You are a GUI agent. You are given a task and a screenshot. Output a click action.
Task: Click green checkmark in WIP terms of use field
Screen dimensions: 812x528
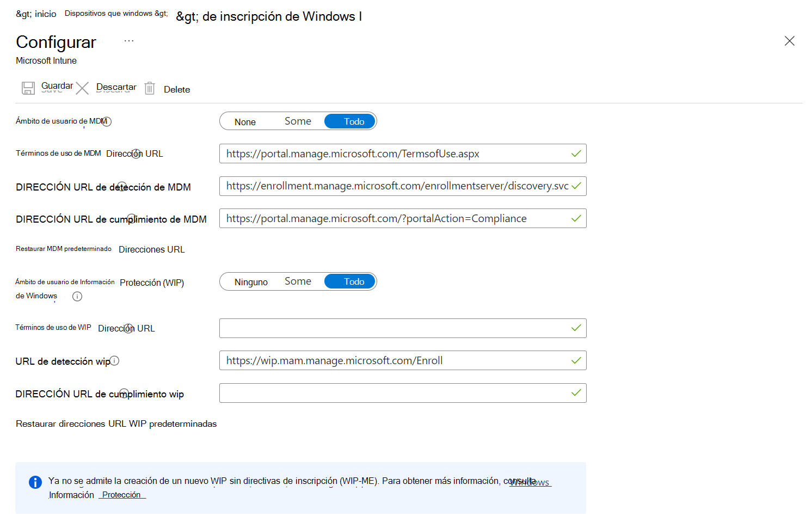click(x=576, y=328)
